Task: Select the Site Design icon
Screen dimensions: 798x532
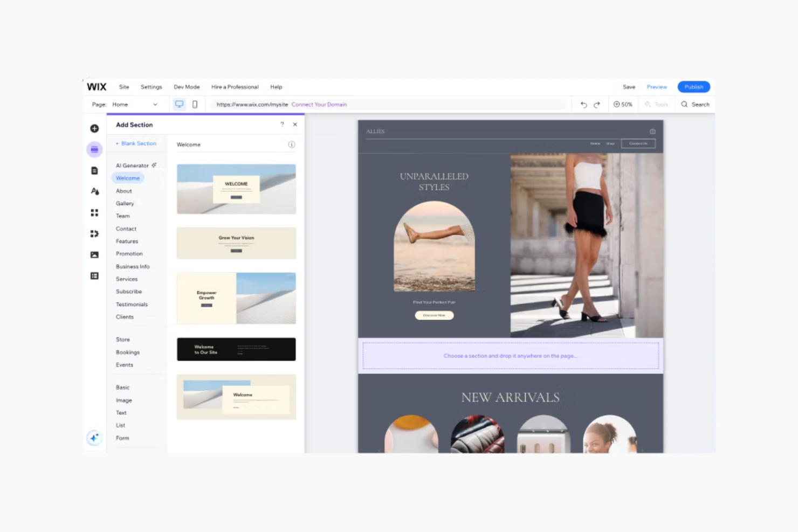Action: point(94,191)
